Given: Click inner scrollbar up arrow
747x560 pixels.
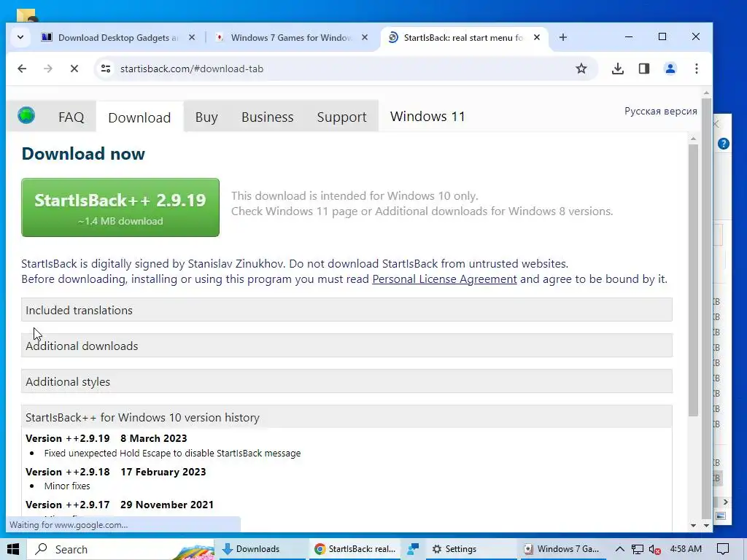Looking at the screenshot, I should pyautogui.click(x=693, y=139).
